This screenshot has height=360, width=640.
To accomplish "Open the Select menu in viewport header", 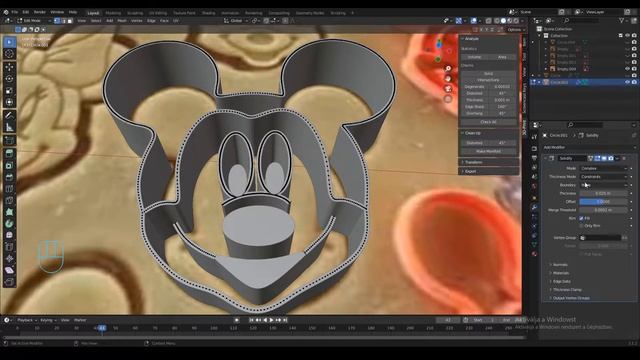I will tap(96, 20).
